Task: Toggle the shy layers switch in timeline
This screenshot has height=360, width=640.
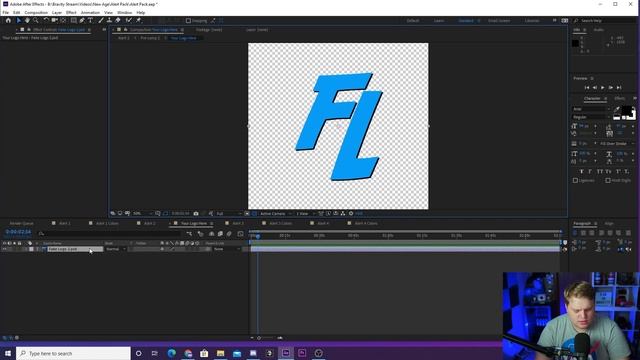Action: click(211, 234)
